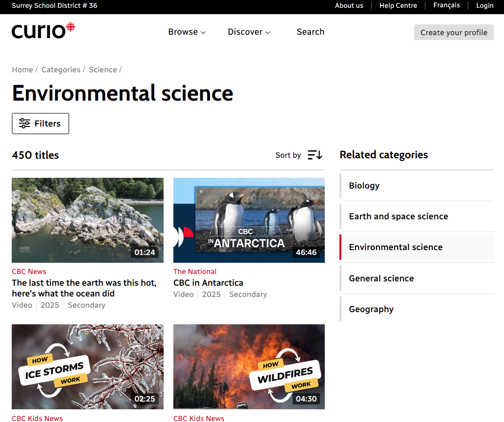The height and width of the screenshot is (422, 504).
Task: Open the Filters panel
Action: click(41, 124)
